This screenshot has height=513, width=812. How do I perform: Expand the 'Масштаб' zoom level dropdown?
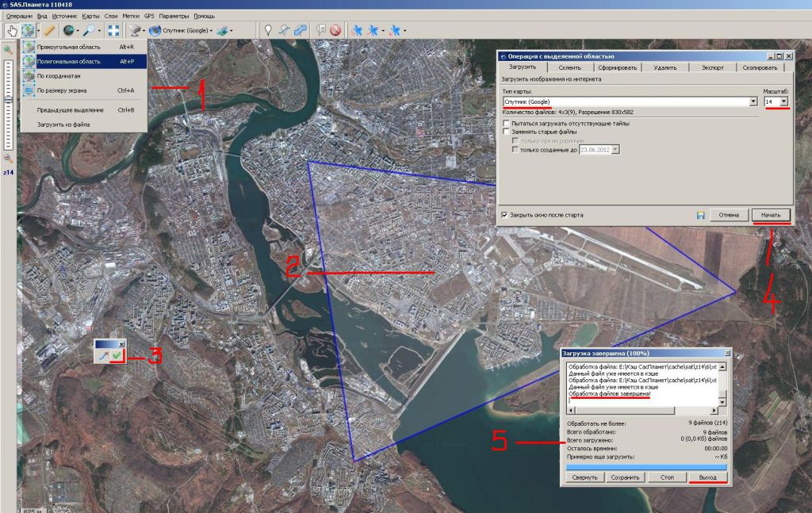point(783,101)
